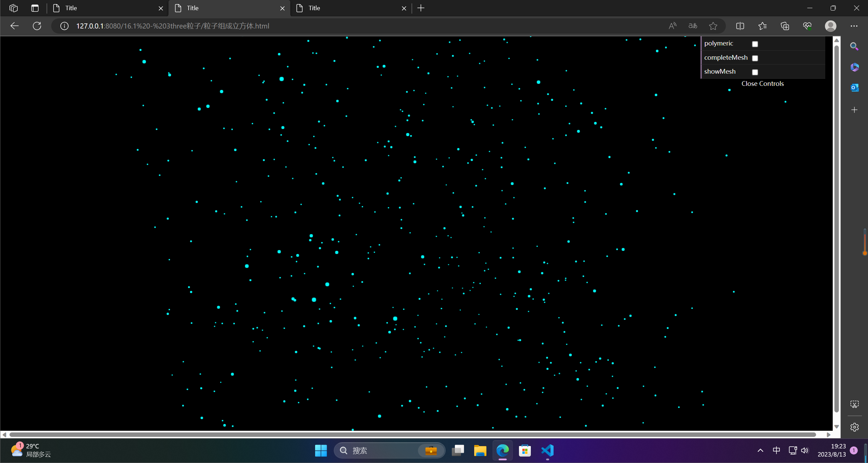Screen dimensions: 868x463
Task: Open Settings and more ellipsis menu
Action: pyautogui.click(x=854, y=26)
